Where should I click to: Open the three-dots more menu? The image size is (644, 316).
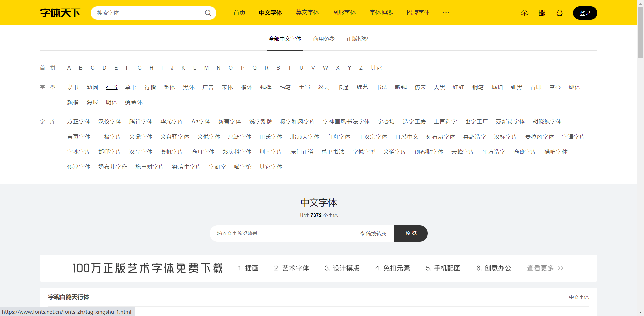pyautogui.click(x=446, y=13)
